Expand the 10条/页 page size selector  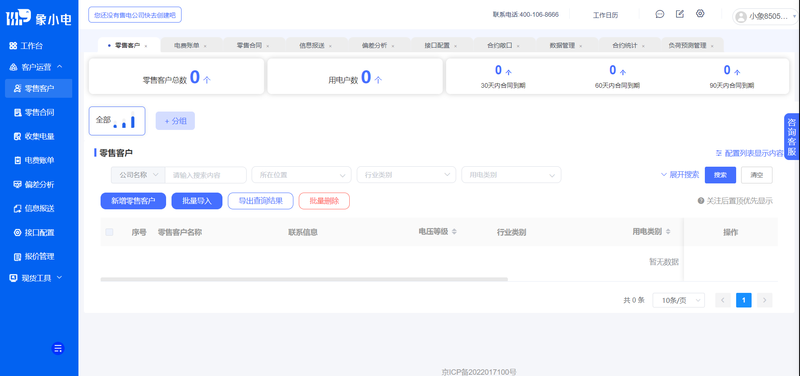click(679, 300)
